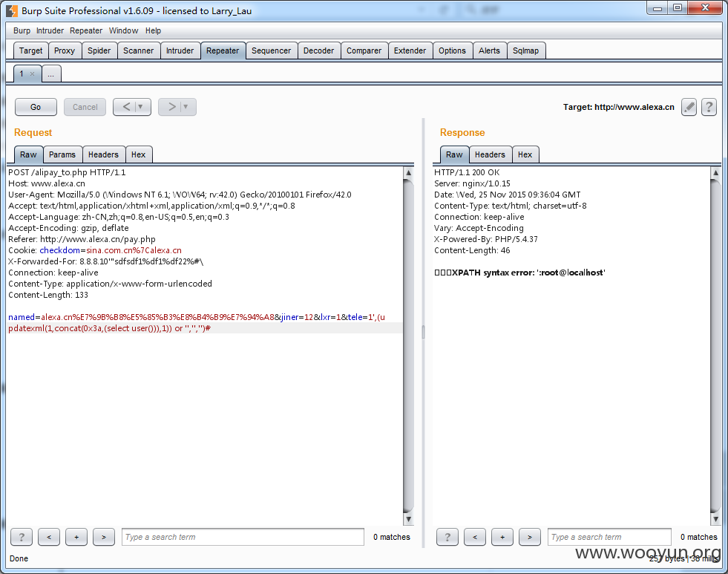This screenshot has height=574, width=728.
Task: Switch to the Sqlmap tab
Action: click(525, 50)
